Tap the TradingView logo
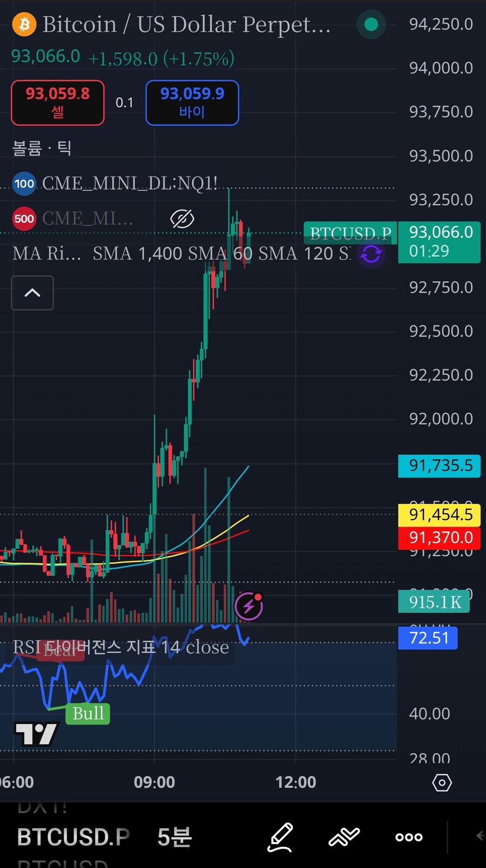 [36, 734]
